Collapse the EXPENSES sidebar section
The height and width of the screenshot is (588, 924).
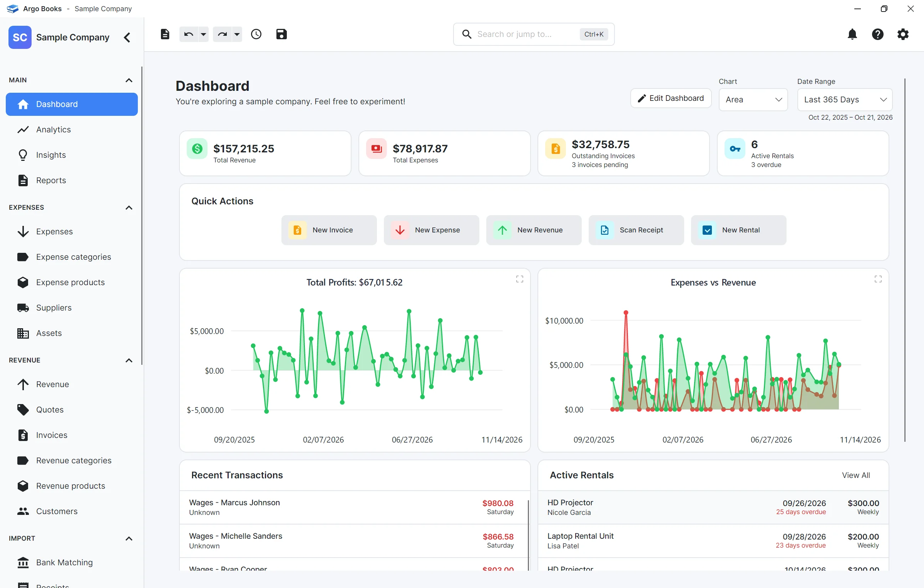(129, 208)
